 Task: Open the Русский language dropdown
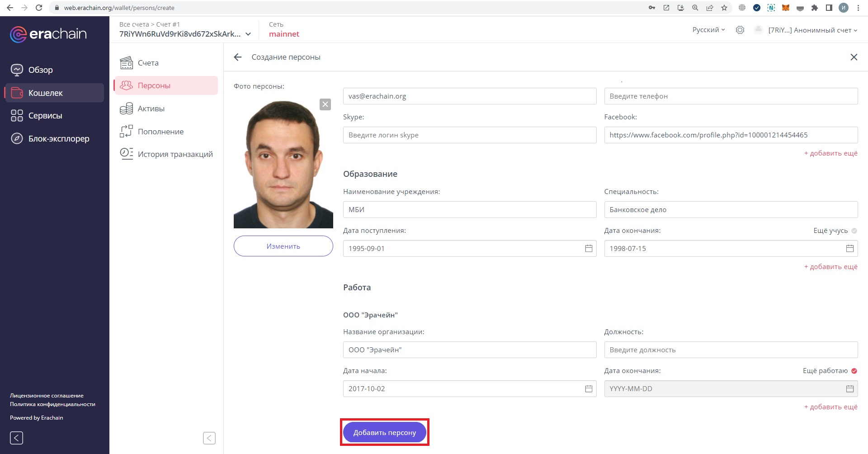708,29
